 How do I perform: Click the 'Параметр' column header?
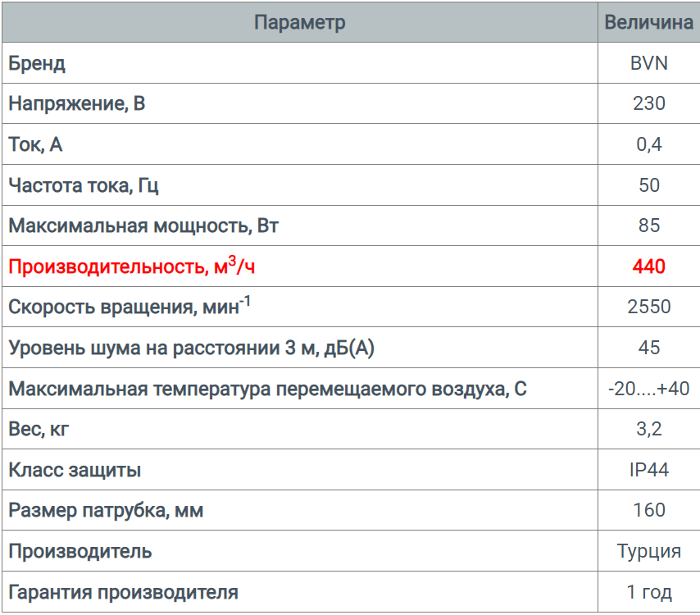tap(299, 22)
